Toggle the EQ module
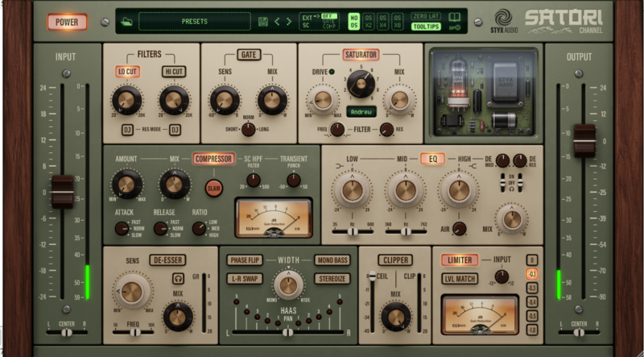The height and width of the screenshot is (357, 644). point(432,159)
